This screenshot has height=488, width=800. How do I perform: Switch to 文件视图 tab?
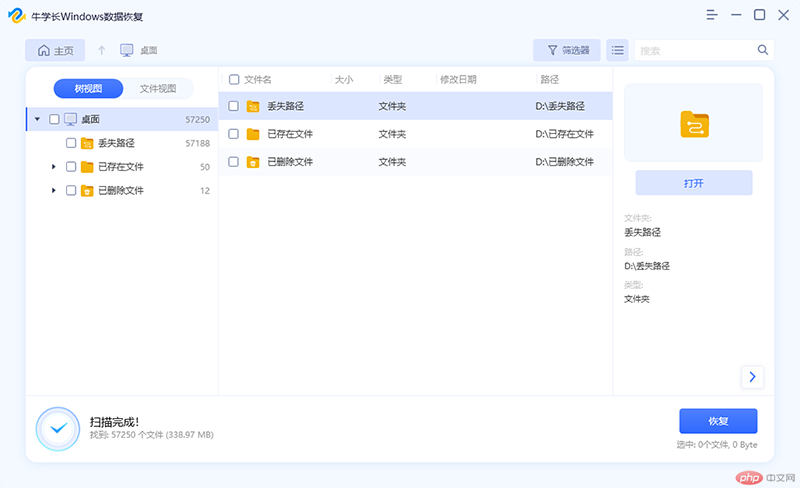tap(158, 89)
